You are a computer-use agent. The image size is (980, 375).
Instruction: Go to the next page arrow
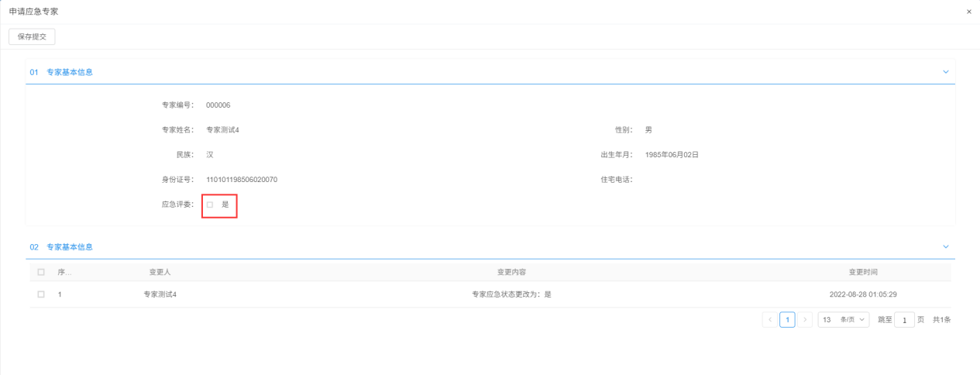tap(806, 320)
